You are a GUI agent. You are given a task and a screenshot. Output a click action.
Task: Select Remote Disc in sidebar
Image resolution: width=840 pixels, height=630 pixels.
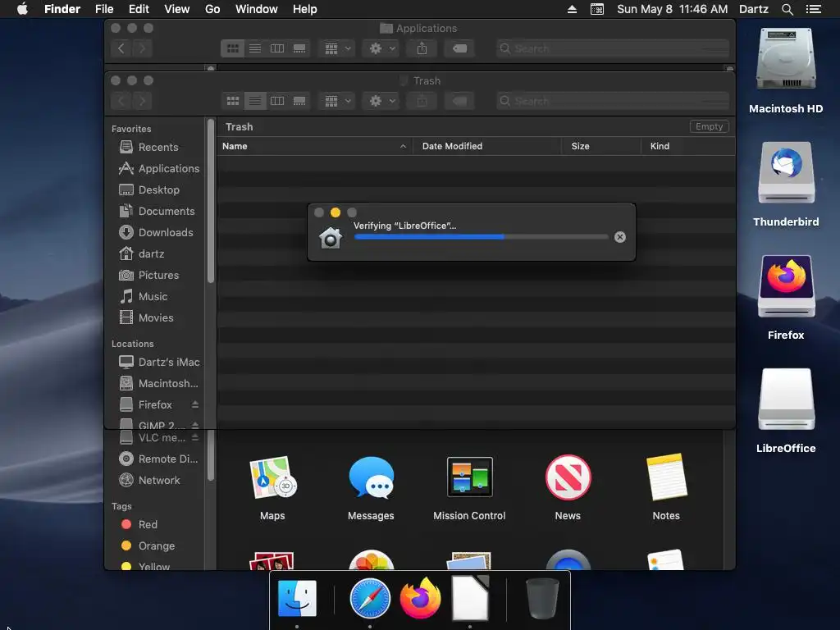click(x=158, y=459)
